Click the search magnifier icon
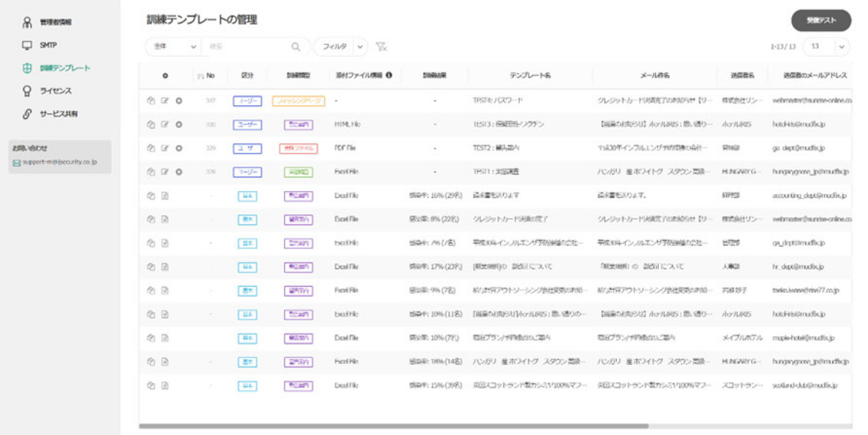The image size is (868, 435). click(x=296, y=47)
